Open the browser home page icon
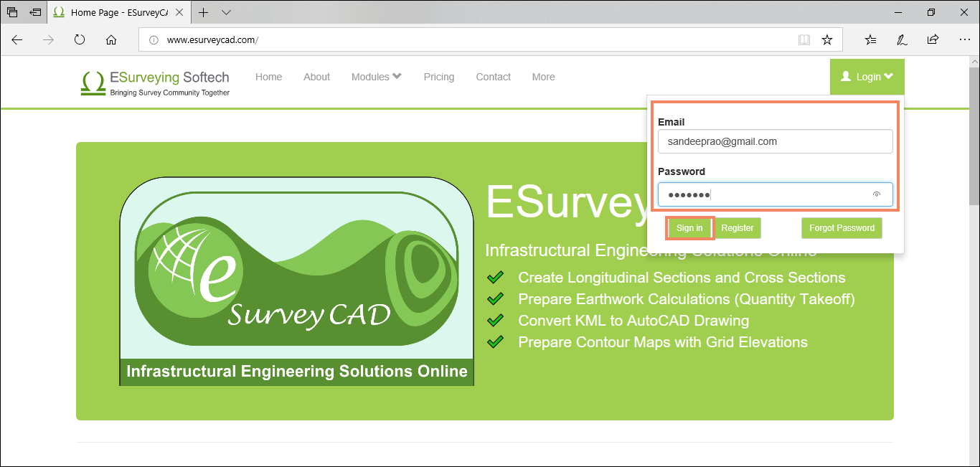The image size is (980, 467). 111,40
